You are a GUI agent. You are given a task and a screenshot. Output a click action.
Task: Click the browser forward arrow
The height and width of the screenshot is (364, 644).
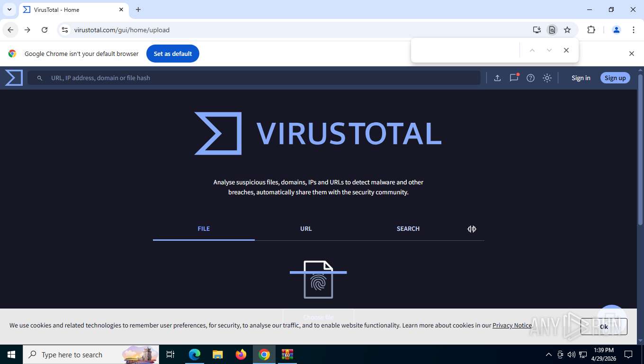(27, 30)
